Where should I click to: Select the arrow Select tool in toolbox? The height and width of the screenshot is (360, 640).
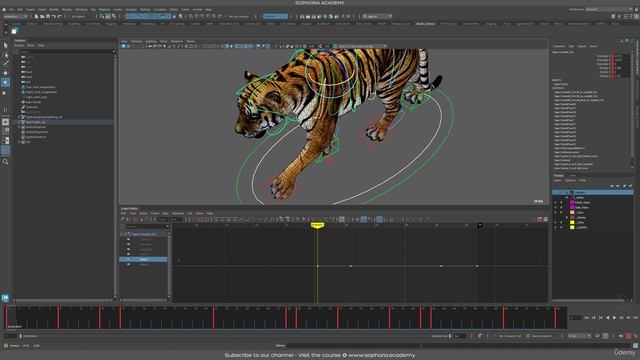(5, 45)
